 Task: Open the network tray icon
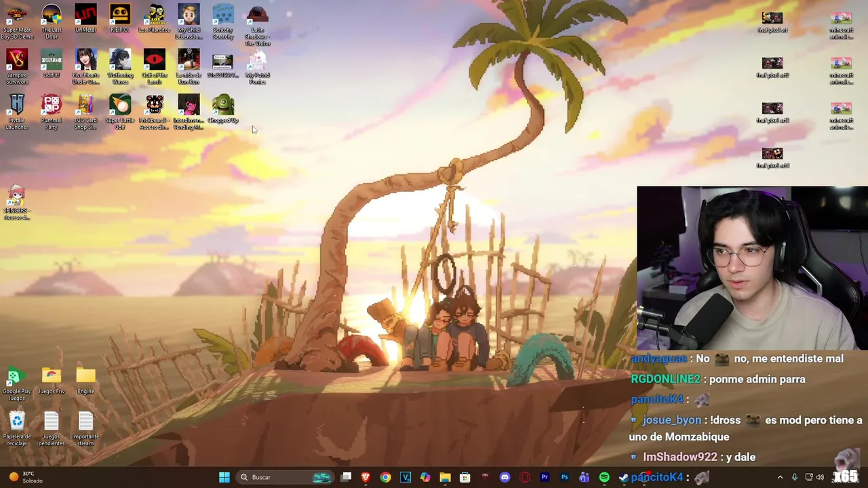pyautogui.click(x=808, y=477)
